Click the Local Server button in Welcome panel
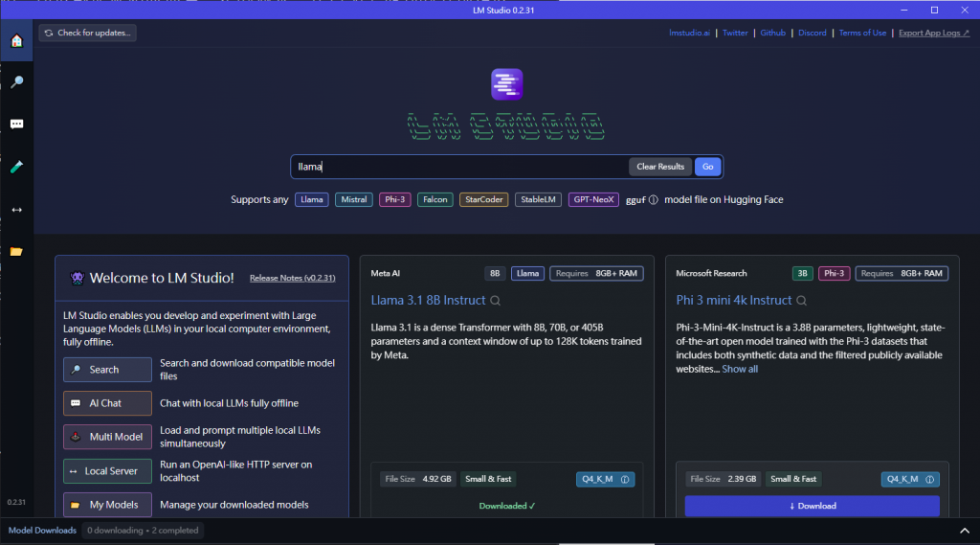Screen dimensions: 980x545 [107, 471]
